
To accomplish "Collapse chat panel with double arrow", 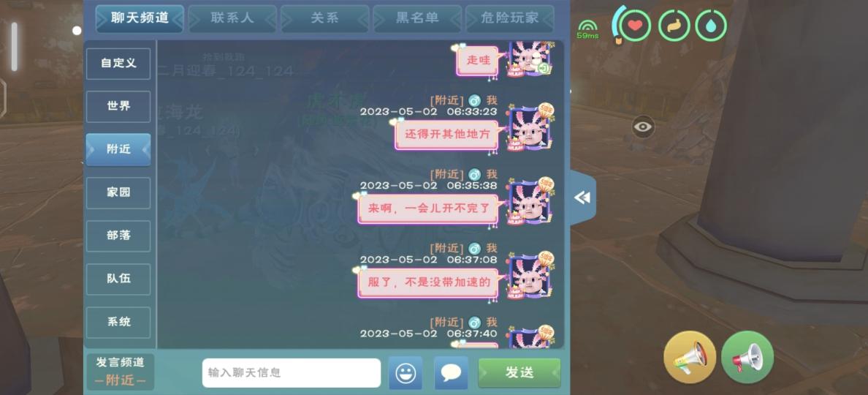I will coord(582,197).
